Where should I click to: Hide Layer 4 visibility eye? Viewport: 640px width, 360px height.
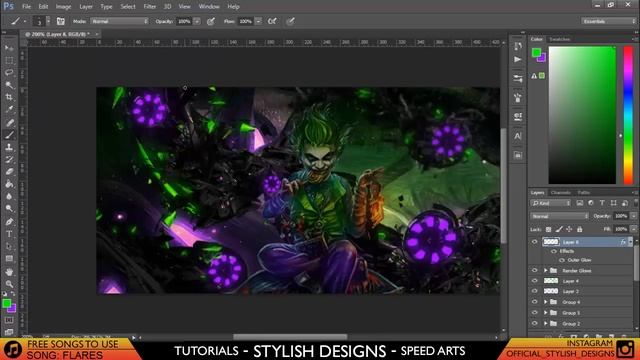point(534,281)
